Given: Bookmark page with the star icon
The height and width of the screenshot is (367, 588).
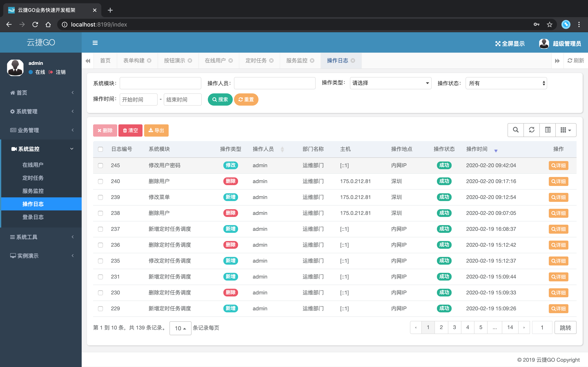Looking at the screenshot, I should pyautogui.click(x=549, y=24).
